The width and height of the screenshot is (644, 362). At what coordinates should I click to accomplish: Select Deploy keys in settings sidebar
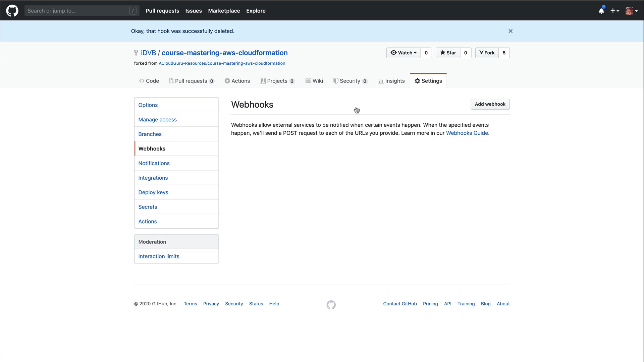pyautogui.click(x=153, y=192)
